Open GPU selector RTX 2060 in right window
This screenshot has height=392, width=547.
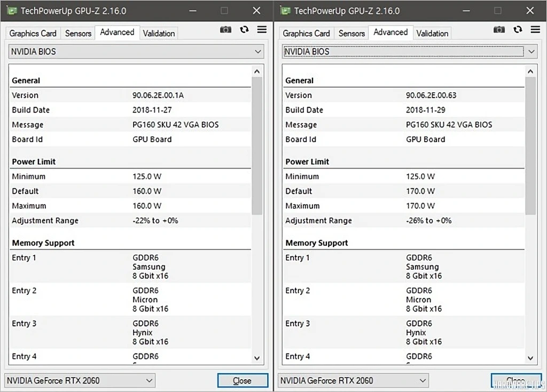tap(354, 380)
